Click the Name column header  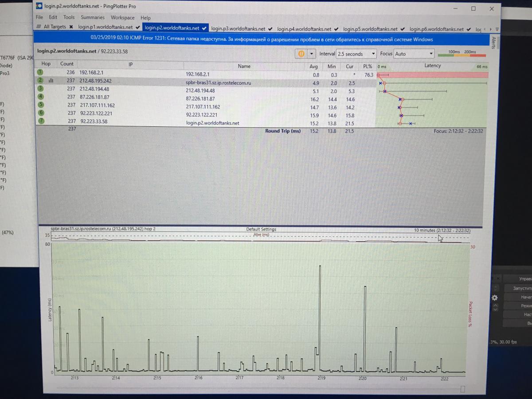244,66
